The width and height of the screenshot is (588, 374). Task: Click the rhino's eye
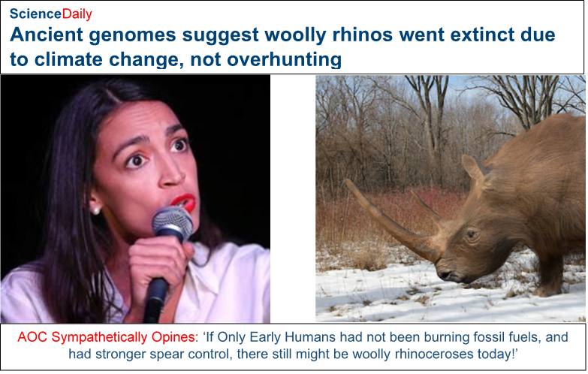tap(472, 234)
